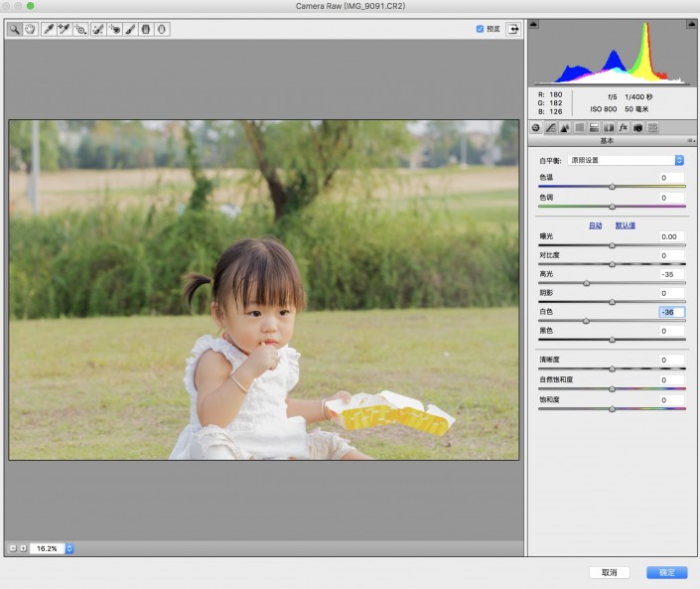Pick the Color Sampler tool

click(63, 30)
